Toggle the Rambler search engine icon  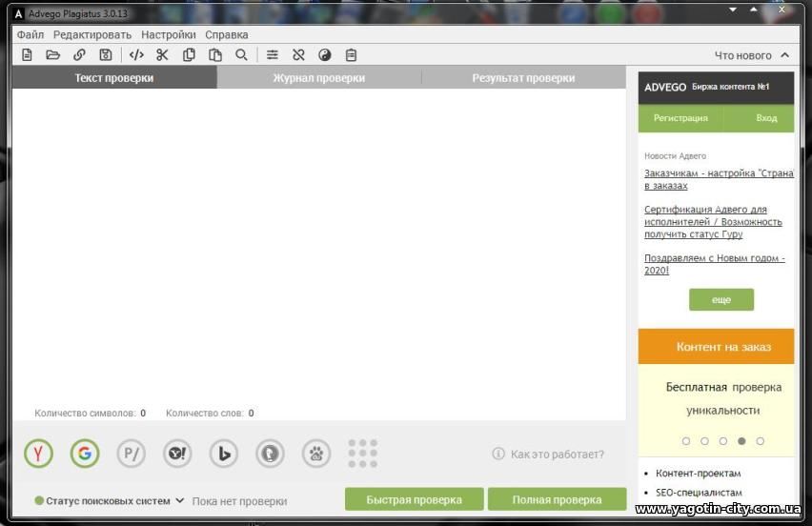[x=131, y=454]
